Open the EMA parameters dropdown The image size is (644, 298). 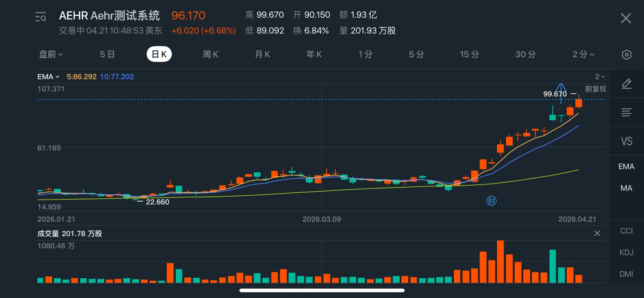[48, 77]
